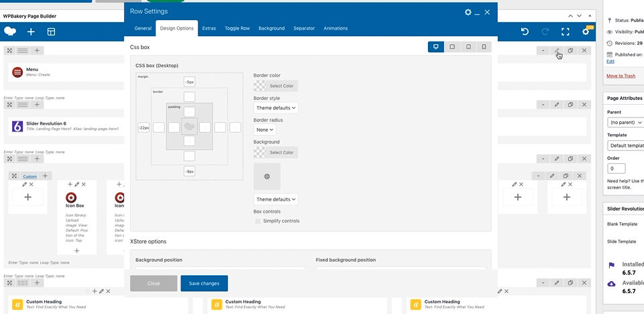Open background style Theme defaults dropdown
Screen dimensions: 644x314
click(276, 199)
